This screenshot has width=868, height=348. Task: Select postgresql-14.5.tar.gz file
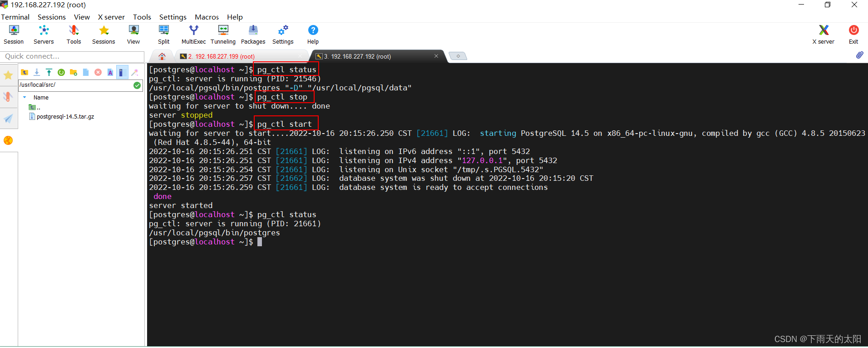[62, 116]
